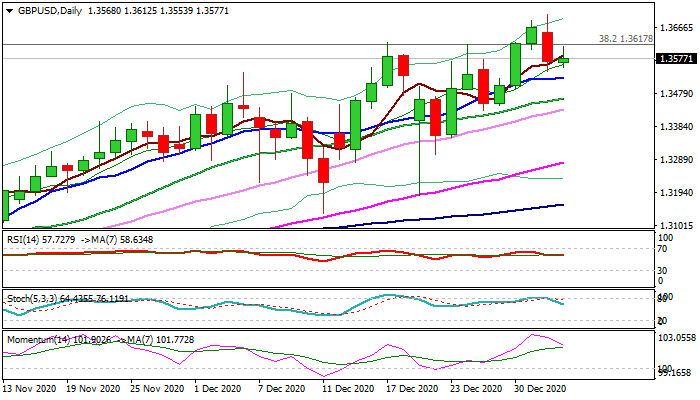Click the GBPUSD,Daily chart title

tap(45, 10)
